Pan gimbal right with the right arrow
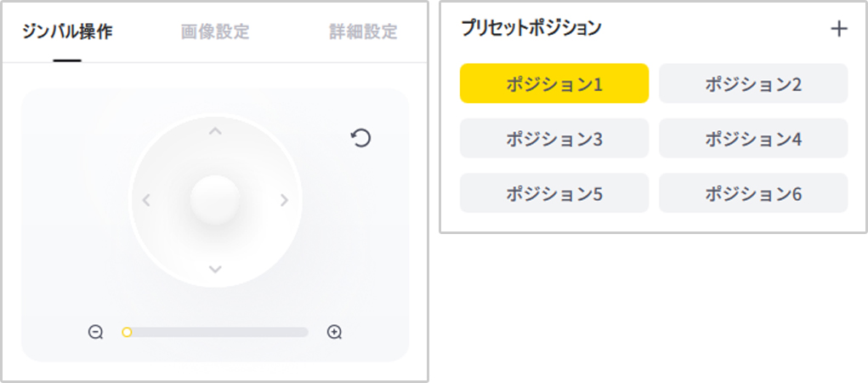Viewport: 868px width, 383px height. click(285, 200)
